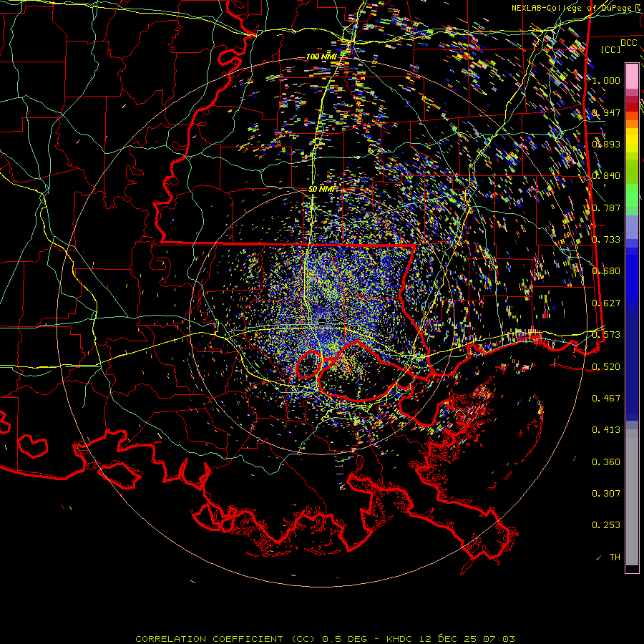This screenshot has width=644, height=644.
Task: Select the red segment of the color bar
Action: point(632,107)
